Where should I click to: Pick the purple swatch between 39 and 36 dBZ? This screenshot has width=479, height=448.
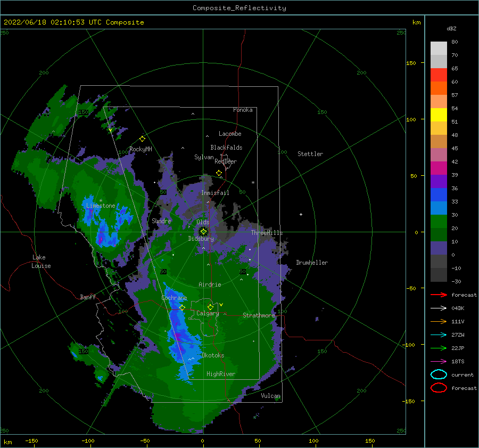439,182
